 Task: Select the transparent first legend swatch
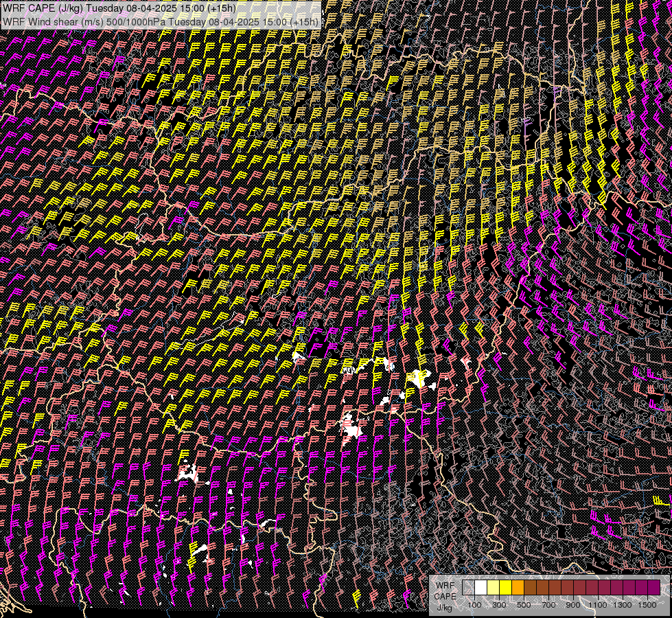[x=468, y=588]
